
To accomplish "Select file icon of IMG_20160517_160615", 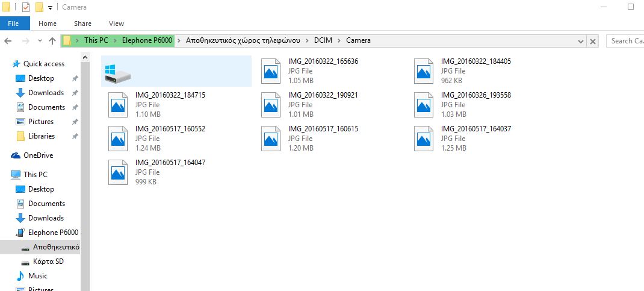I will coord(271,139).
